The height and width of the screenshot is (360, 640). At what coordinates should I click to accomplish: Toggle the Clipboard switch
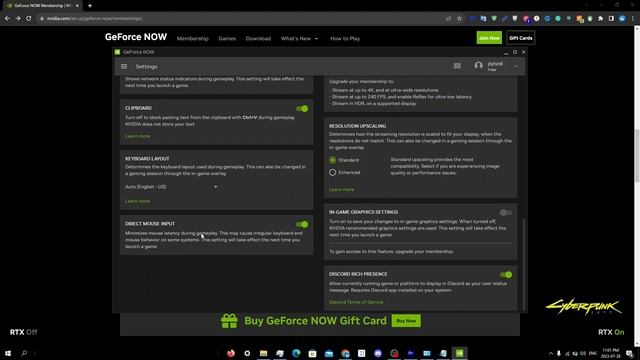pyautogui.click(x=302, y=109)
